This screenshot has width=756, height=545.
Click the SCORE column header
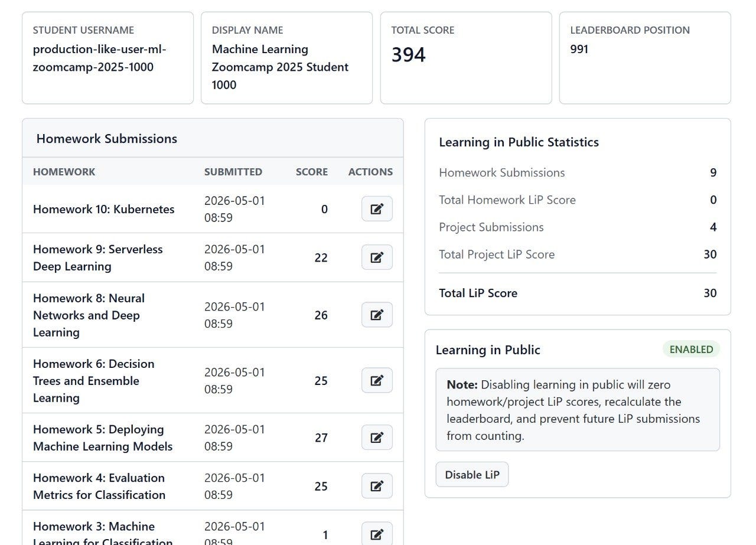[x=312, y=172]
